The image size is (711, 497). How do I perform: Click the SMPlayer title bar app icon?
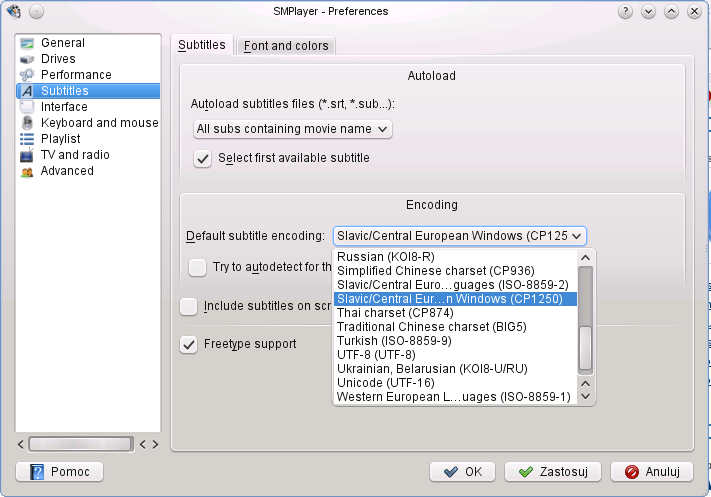tap(14, 11)
